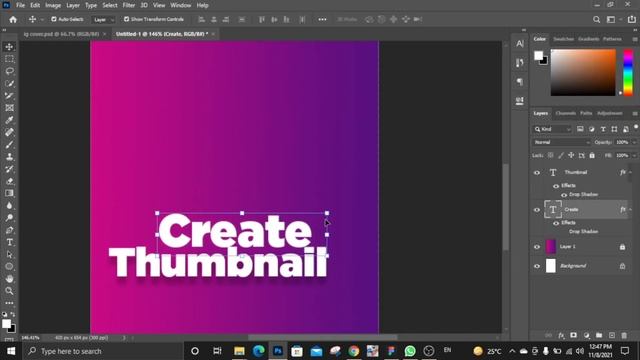
Task: Open the Edit Toolbar ellipsis
Action: click(9, 303)
